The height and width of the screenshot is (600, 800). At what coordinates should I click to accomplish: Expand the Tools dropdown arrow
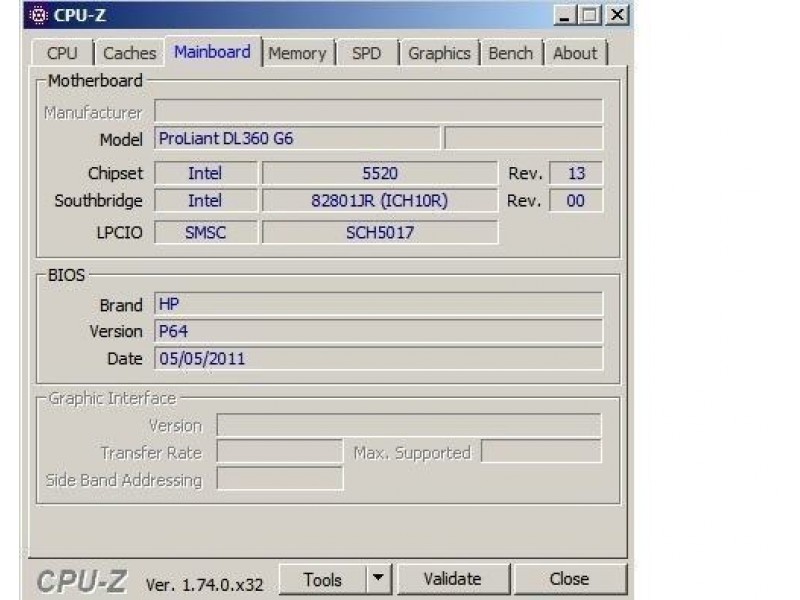tap(379, 579)
